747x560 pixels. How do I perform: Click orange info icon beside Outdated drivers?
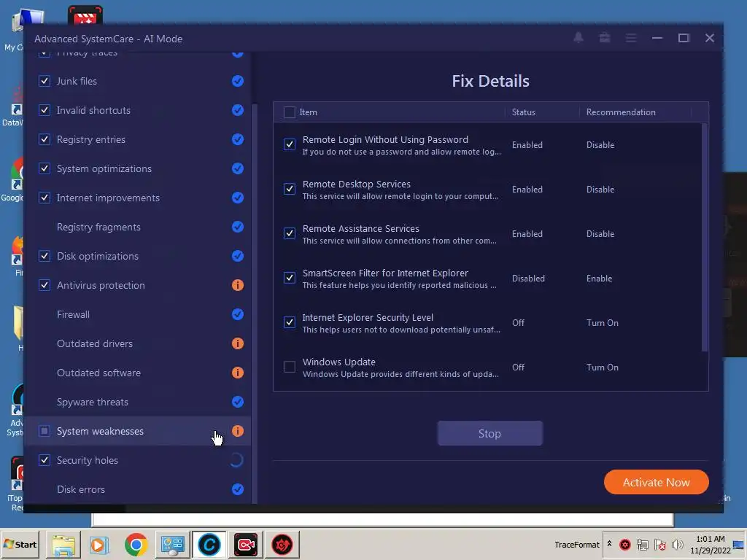[238, 343]
